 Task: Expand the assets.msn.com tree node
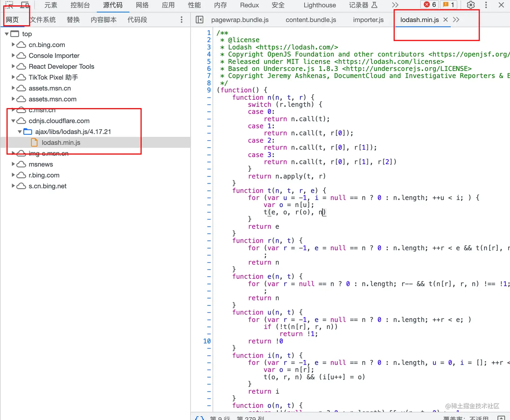13,99
